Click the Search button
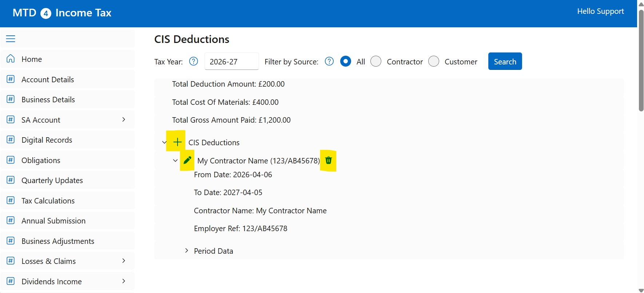The width and height of the screenshot is (644, 293). click(505, 61)
